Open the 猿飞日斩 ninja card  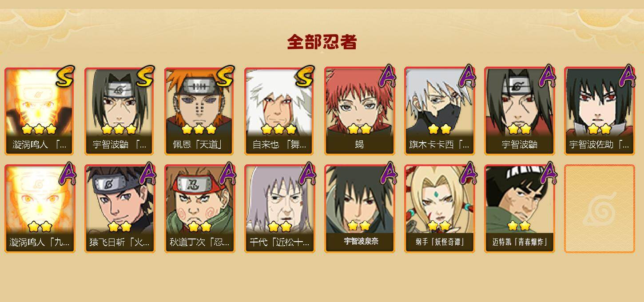click(120, 209)
